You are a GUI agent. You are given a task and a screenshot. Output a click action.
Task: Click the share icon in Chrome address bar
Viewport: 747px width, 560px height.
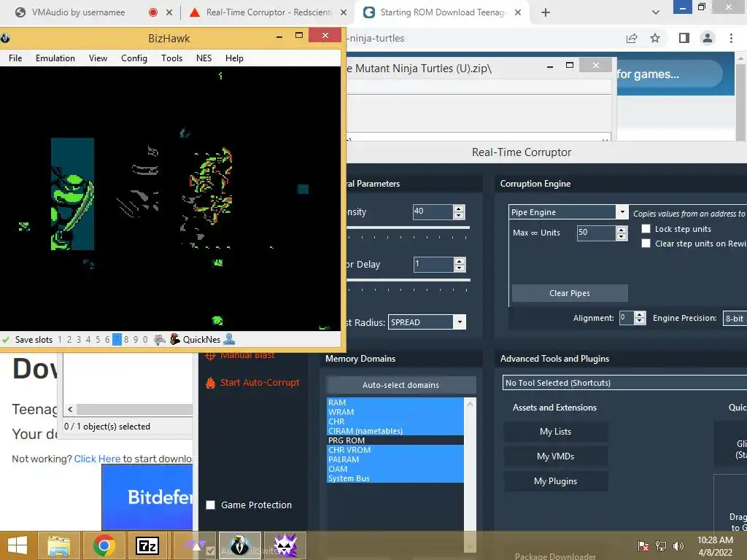coord(632,38)
